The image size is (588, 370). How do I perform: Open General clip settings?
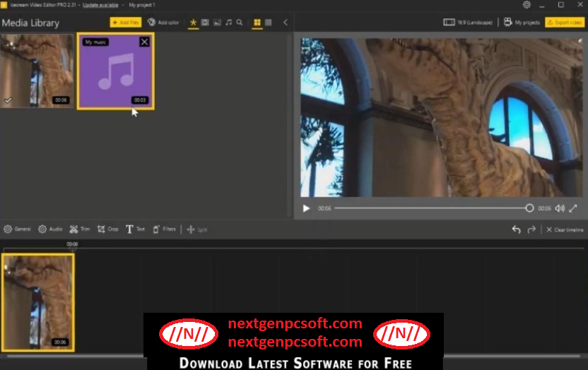17,229
